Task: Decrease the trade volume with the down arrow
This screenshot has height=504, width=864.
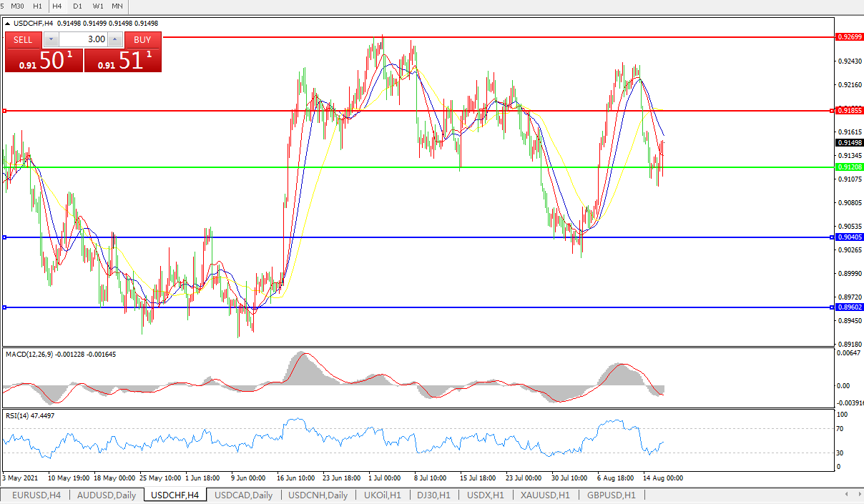Action: [51, 40]
